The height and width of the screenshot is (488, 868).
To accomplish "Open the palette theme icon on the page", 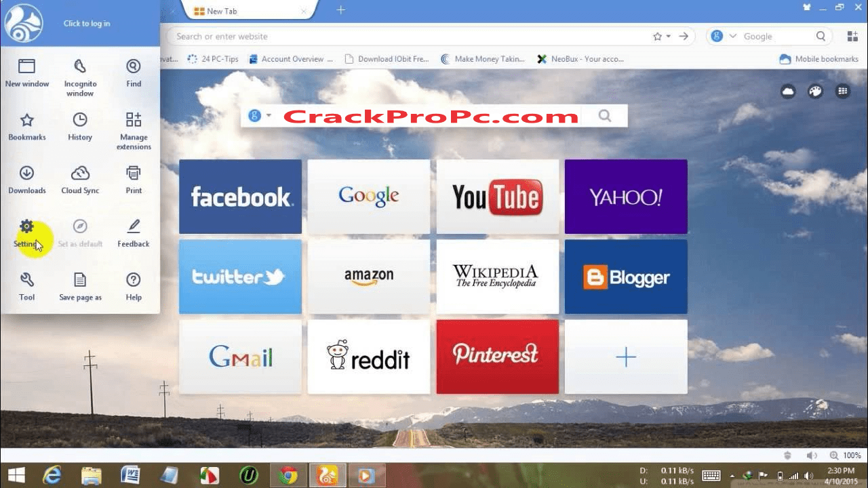I will click(816, 91).
